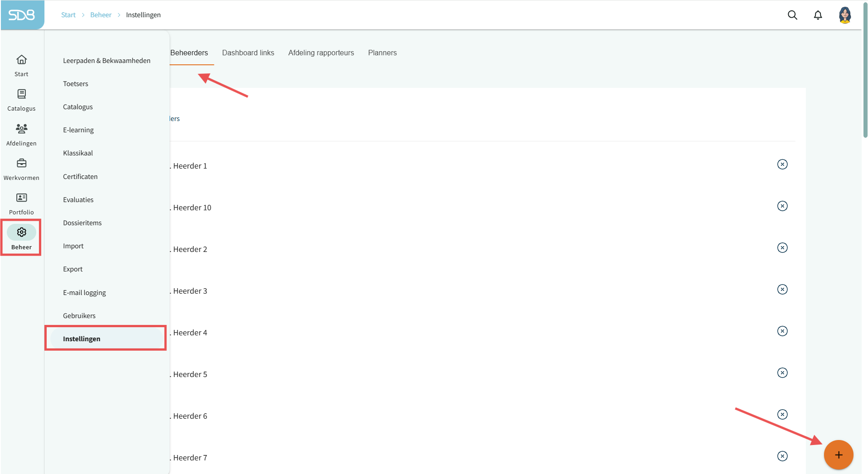Open Catalogus in the left sidebar

21,100
